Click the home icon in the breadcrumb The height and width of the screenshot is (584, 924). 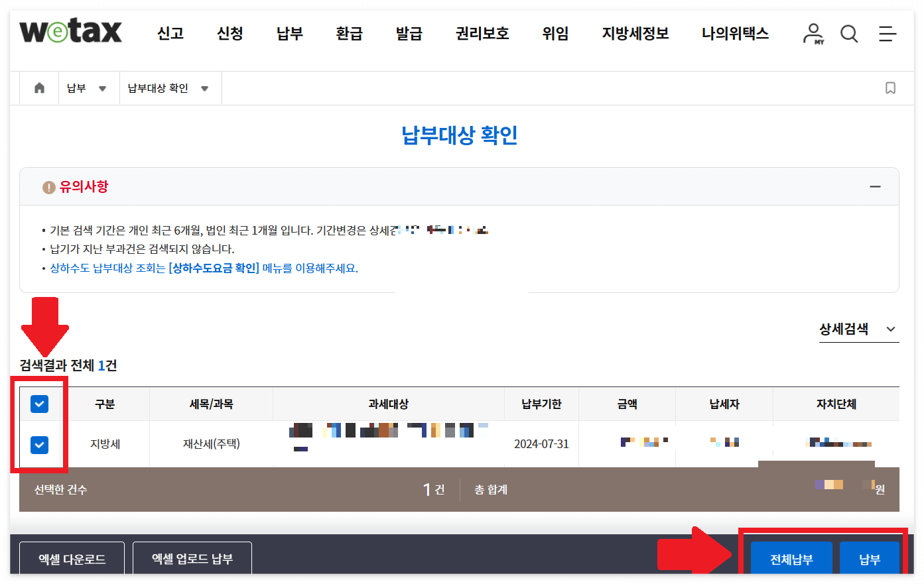[x=38, y=88]
